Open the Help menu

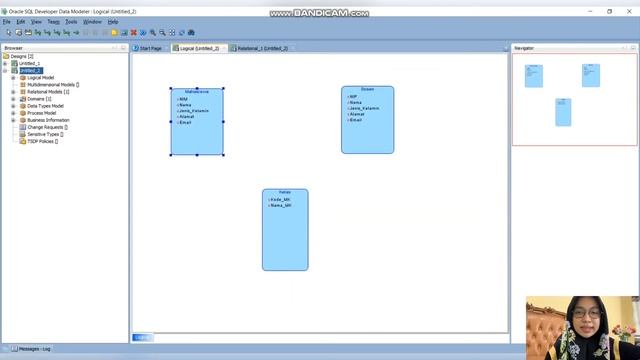[113, 22]
